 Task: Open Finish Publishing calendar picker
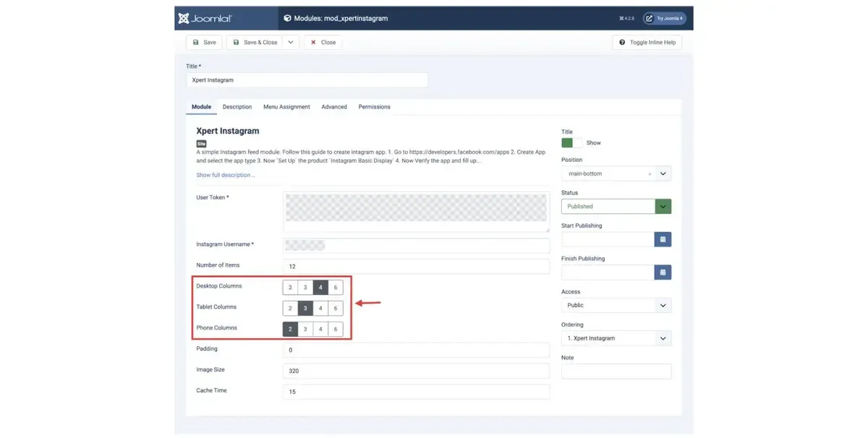click(663, 272)
